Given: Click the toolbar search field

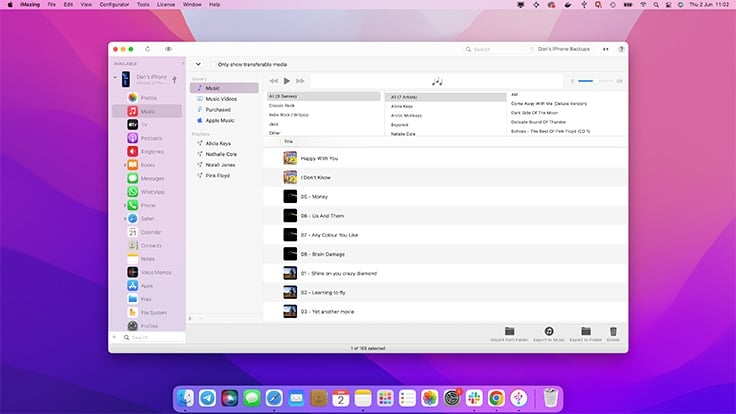Looking at the screenshot, I should tap(493, 49).
